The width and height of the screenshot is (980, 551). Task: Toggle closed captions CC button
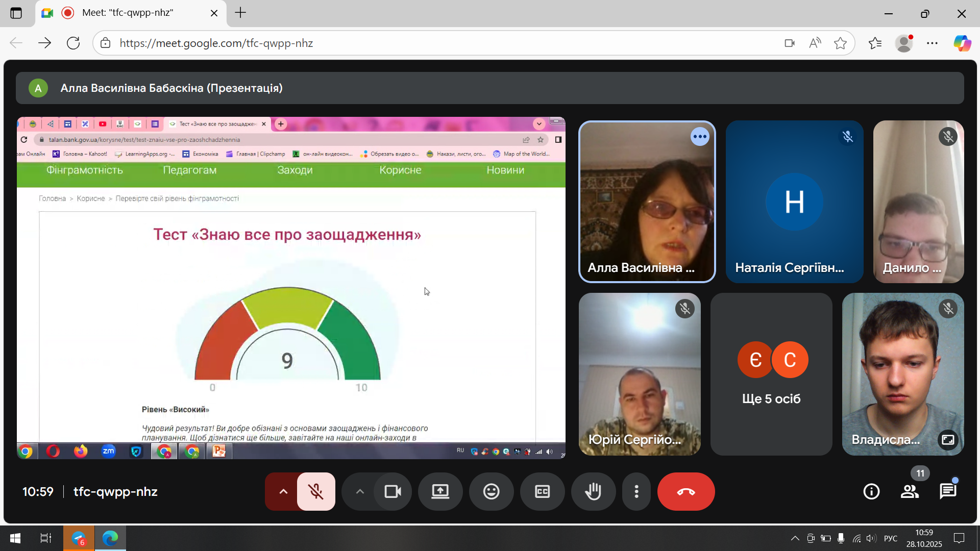tap(542, 491)
